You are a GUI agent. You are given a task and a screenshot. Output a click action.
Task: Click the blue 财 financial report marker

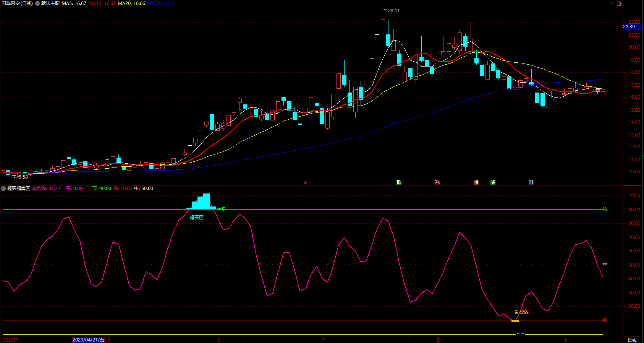(531, 182)
